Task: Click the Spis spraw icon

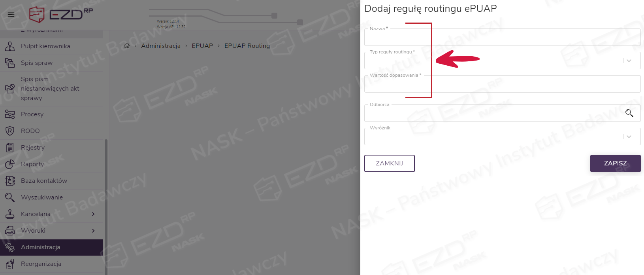Action: pyautogui.click(x=10, y=63)
